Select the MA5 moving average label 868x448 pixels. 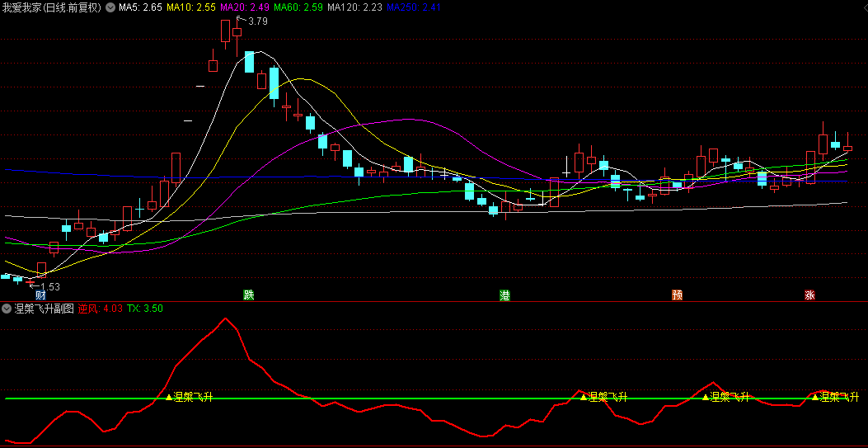click(x=140, y=7)
